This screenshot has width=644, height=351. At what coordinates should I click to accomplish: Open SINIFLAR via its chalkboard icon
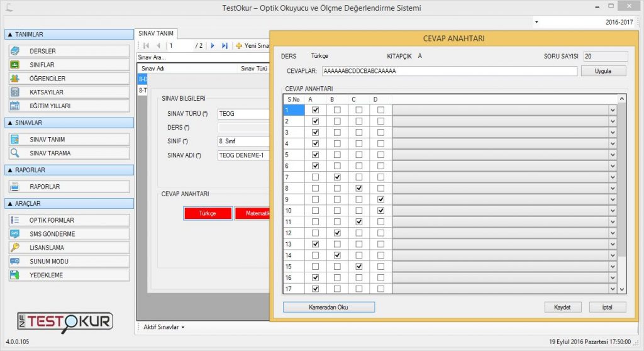(x=15, y=65)
